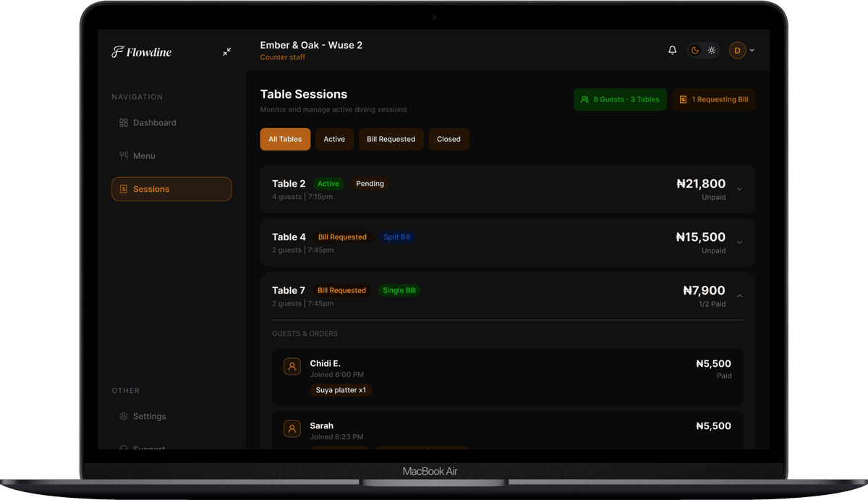
Task: Click the Counter staff role label
Action: point(283,57)
